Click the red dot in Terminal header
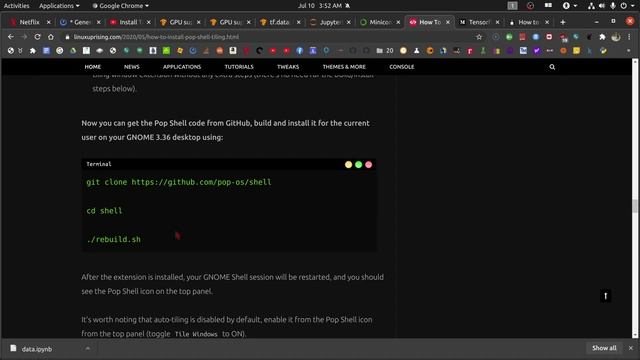The image size is (640, 360). click(369, 164)
